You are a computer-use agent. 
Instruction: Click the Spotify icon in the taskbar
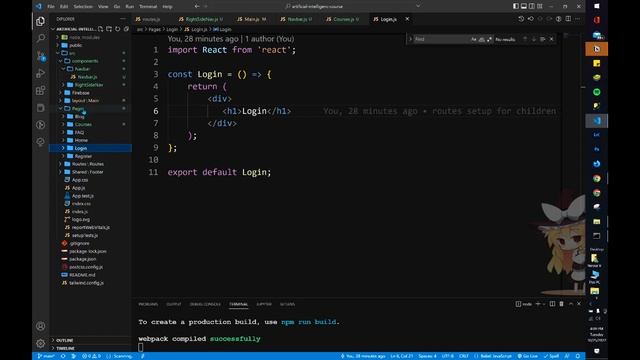pyautogui.click(x=596, y=92)
